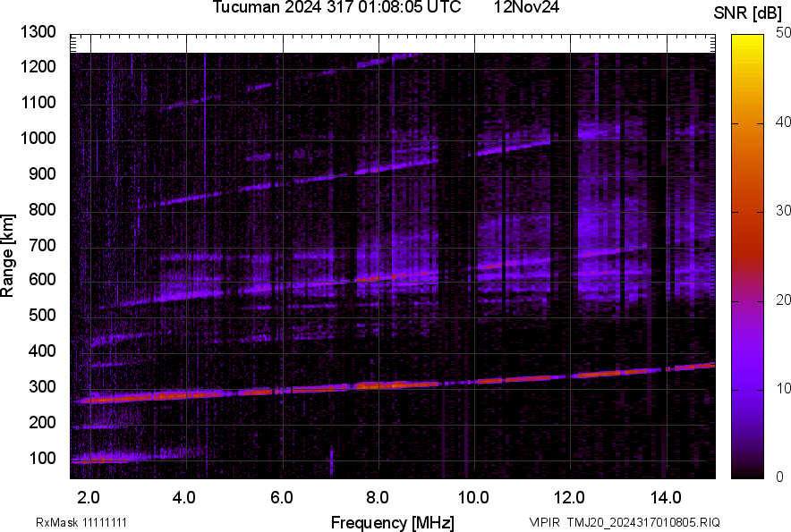Click range tick label "800"

[42, 209]
